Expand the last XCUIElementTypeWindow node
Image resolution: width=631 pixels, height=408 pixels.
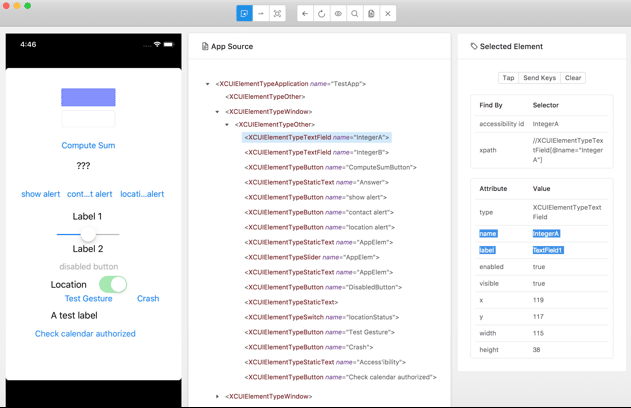point(217,397)
